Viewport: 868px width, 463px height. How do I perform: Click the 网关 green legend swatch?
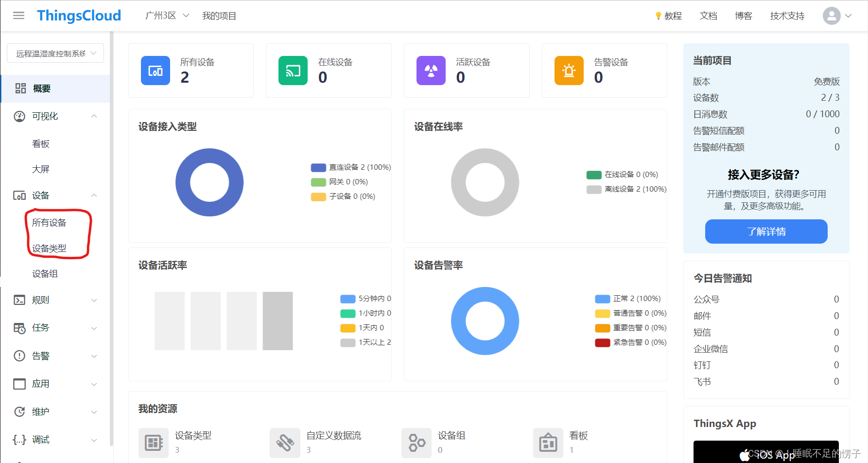click(318, 182)
